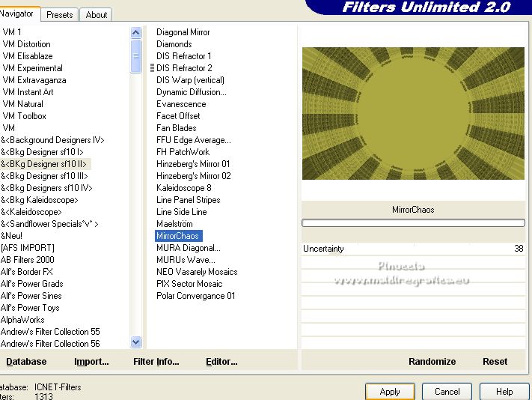Select VM 1 category
This screenshot has width=532, height=400.
tap(12, 32)
